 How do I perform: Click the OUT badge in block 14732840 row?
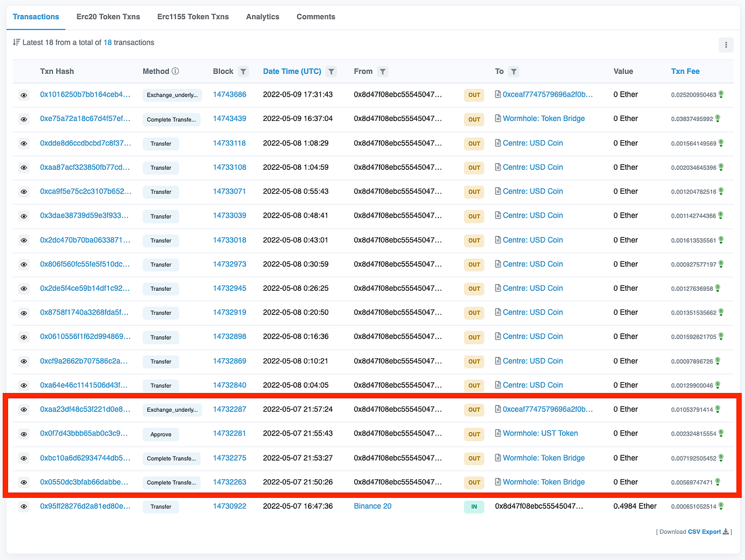474,386
